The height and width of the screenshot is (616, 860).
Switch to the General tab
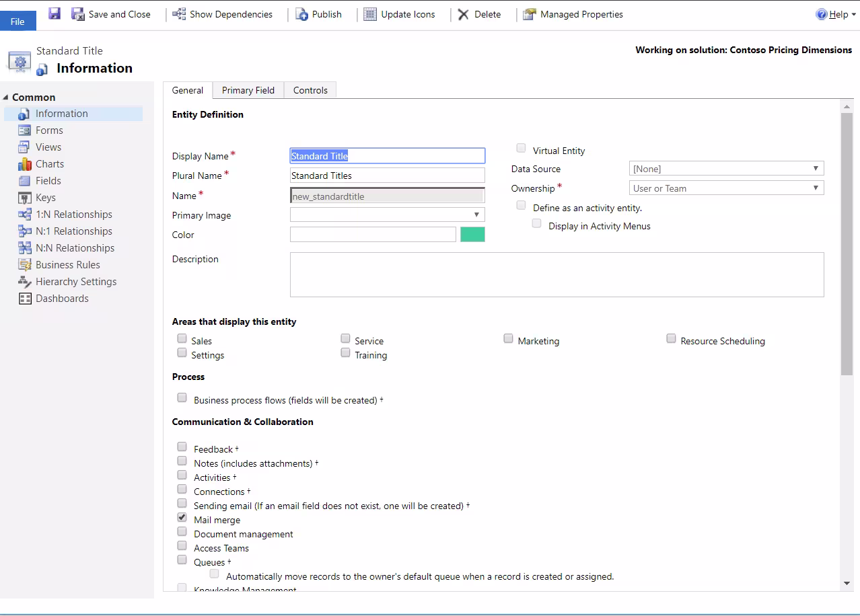point(188,90)
